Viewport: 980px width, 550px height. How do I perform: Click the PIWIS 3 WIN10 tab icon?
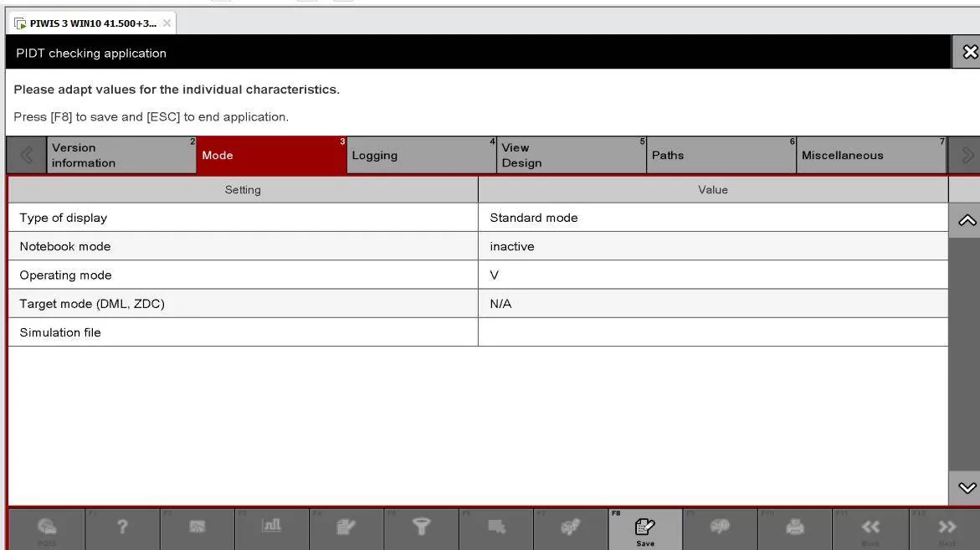20,23
